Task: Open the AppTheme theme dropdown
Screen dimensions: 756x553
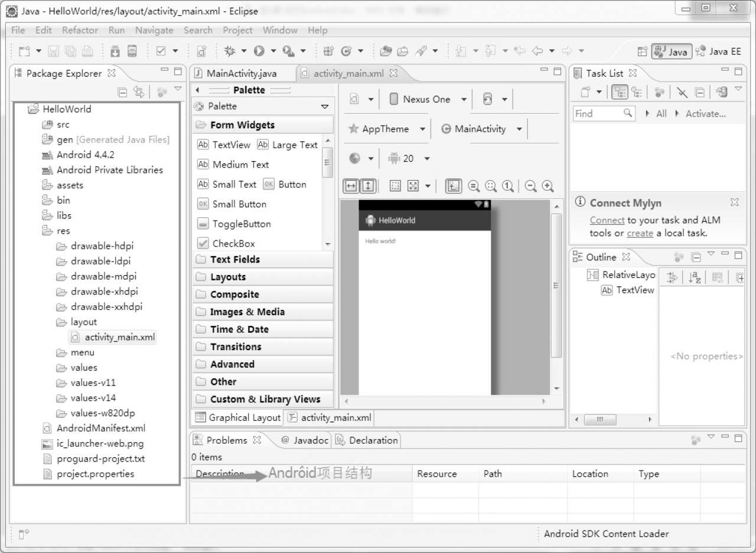Action: pos(422,129)
